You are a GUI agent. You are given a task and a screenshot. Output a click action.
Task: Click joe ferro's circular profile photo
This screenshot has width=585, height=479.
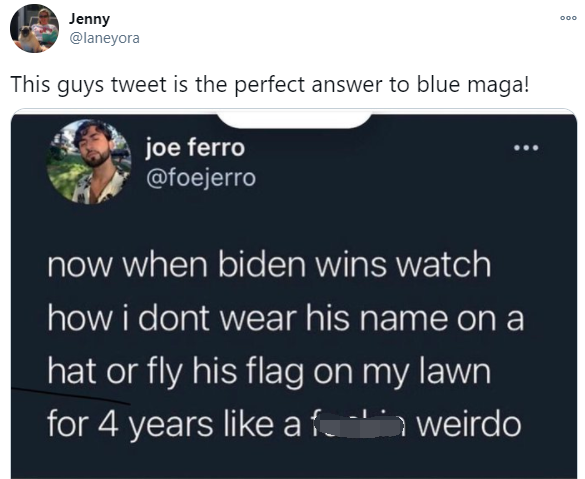[x=89, y=162]
